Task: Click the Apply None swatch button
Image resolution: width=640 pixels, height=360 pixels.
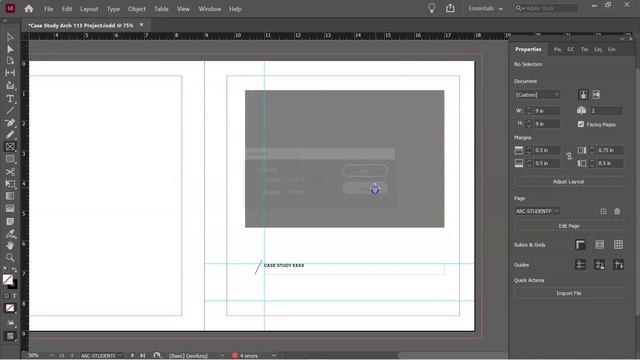Action: point(10,308)
